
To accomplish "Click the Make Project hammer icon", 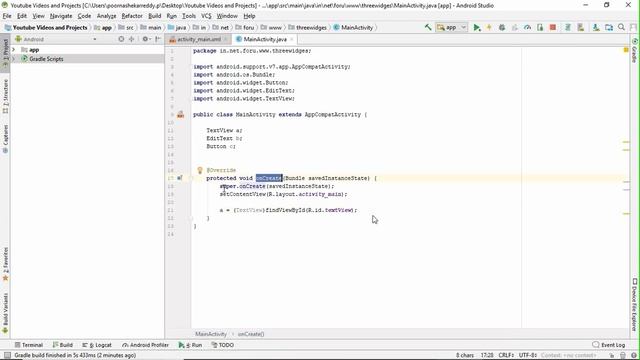I will pyautogui.click(x=428, y=27).
